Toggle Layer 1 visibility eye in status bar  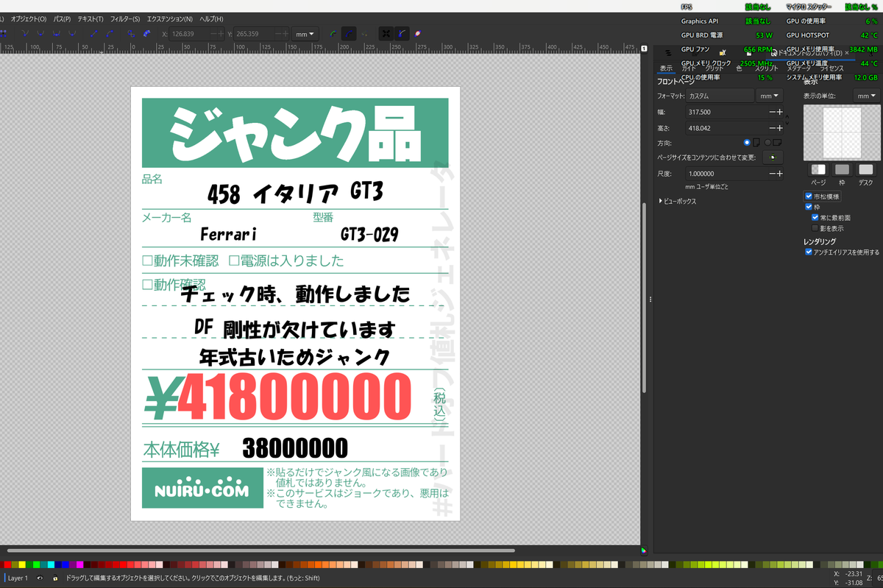pyautogui.click(x=40, y=578)
